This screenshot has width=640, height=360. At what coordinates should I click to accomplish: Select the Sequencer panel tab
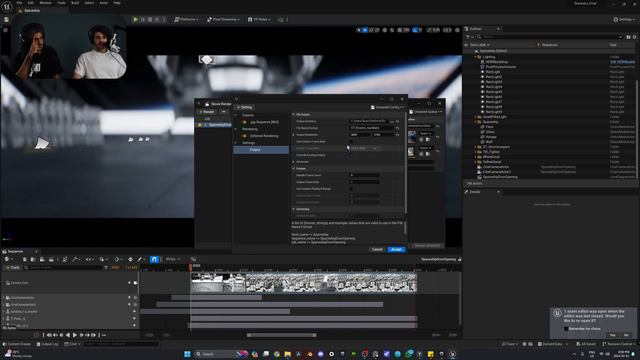point(16,251)
